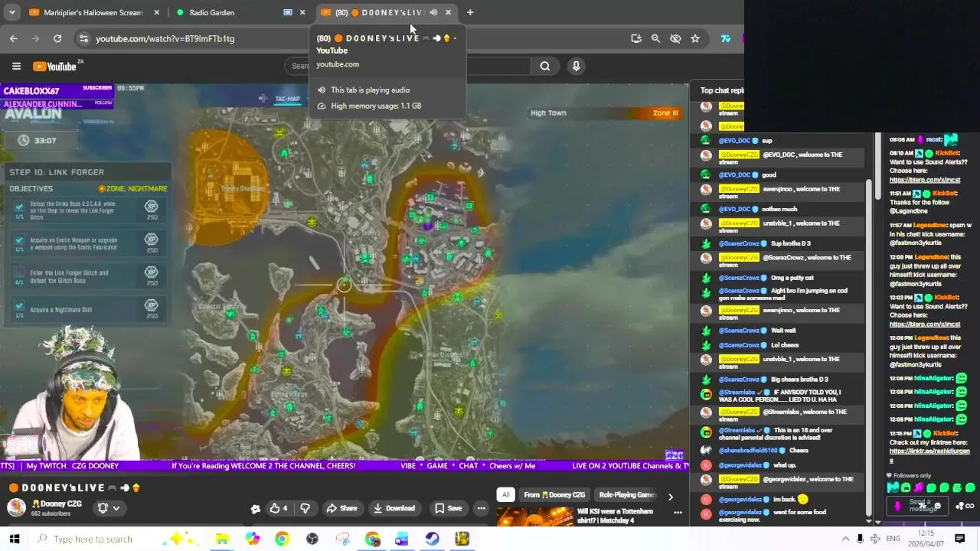
Task: Select the From Dooney CZG chip
Action: click(554, 495)
